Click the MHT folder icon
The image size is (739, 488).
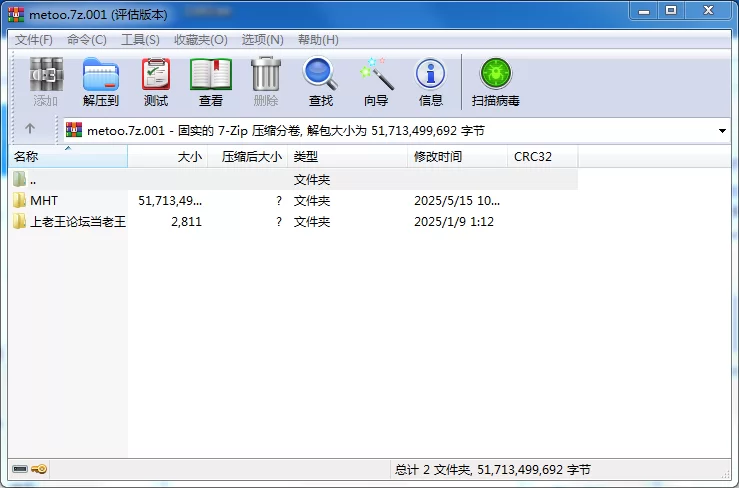click(19, 200)
